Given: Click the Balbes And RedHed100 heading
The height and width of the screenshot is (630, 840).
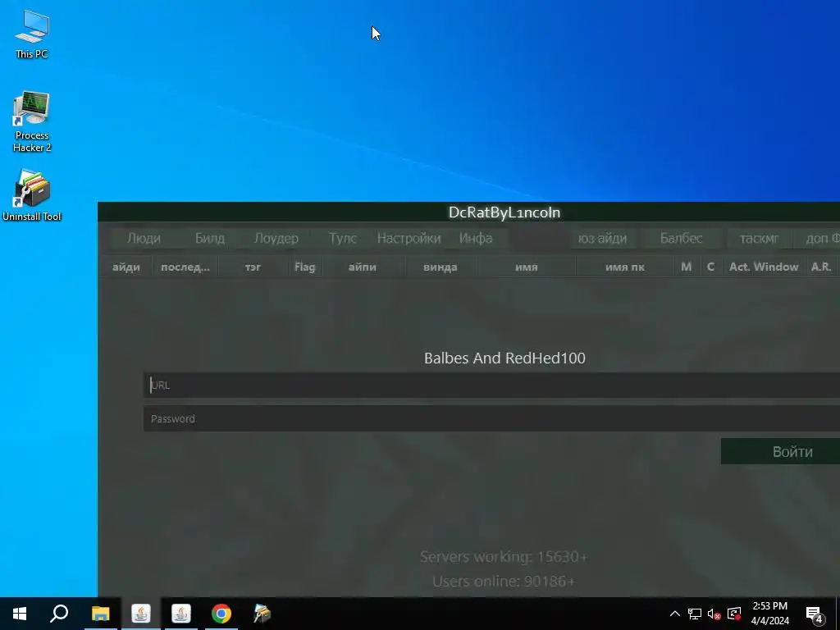Looking at the screenshot, I should 504,358.
